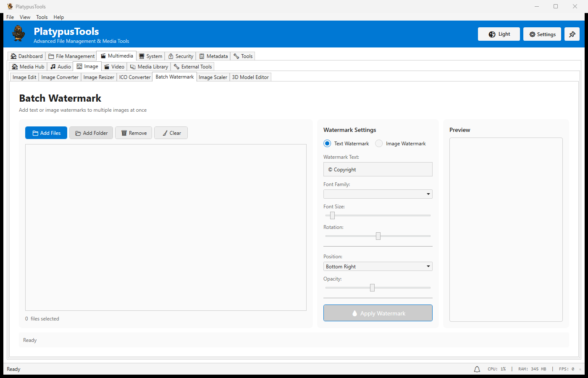Open Settings with the gear button
Screen dimensions: 588x378
[542, 34]
